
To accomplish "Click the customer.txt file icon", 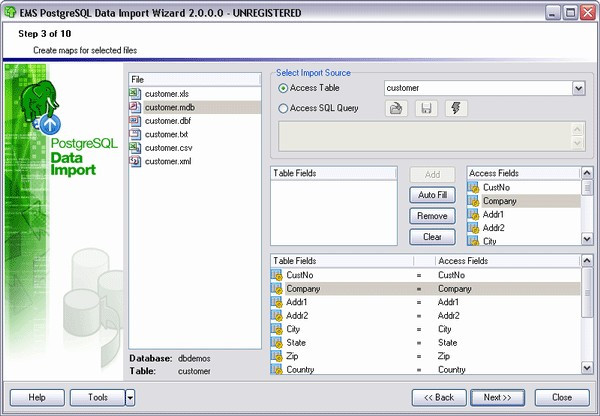I will pos(135,134).
